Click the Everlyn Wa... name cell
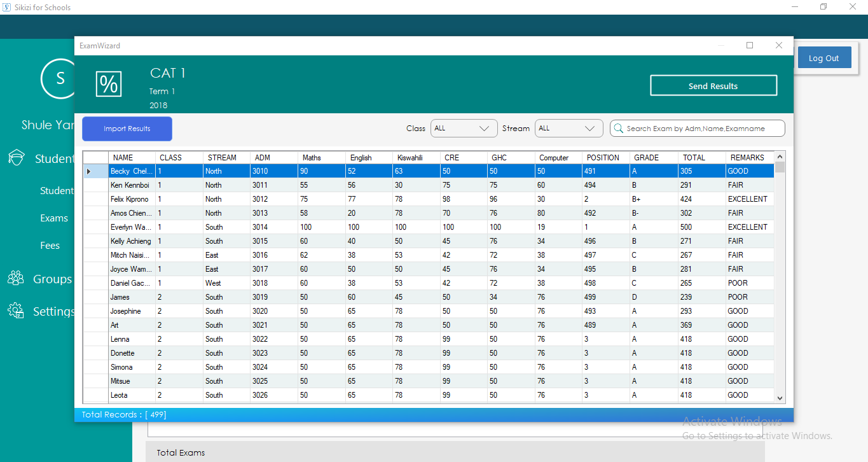This screenshot has width=868, height=462. tap(132, 227)
